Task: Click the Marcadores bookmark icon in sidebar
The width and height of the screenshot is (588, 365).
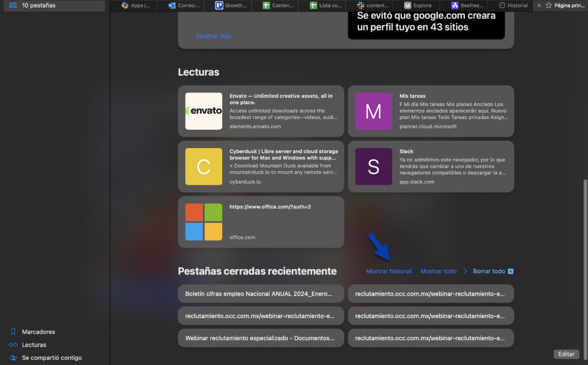Action: pyautogui.click(x=13, y=332)
